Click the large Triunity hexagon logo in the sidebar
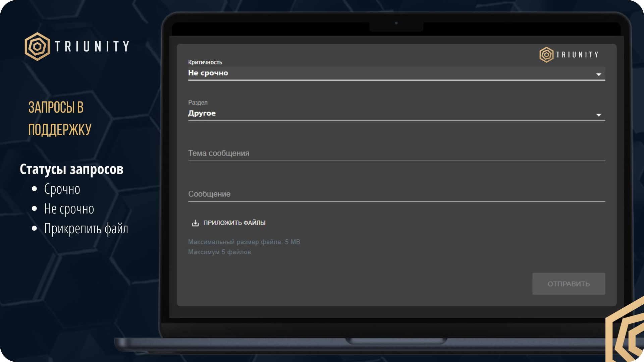This screenshot has width=644, height=362. click(37, 47)
